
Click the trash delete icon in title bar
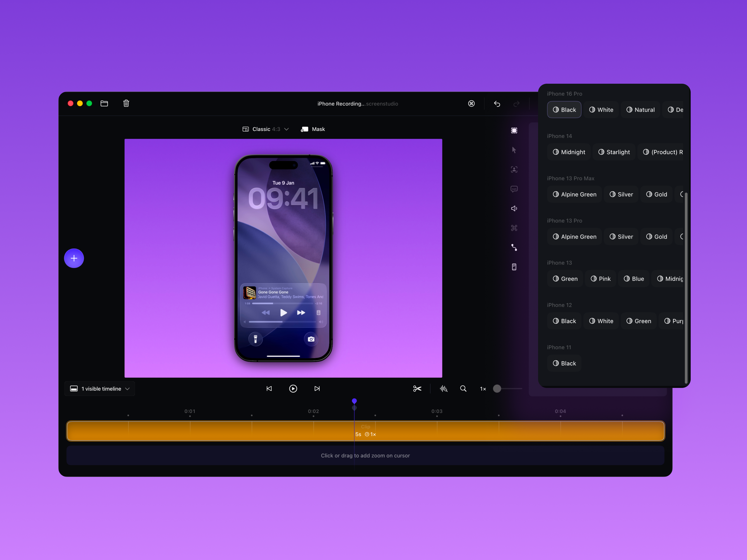click(126, 103)
